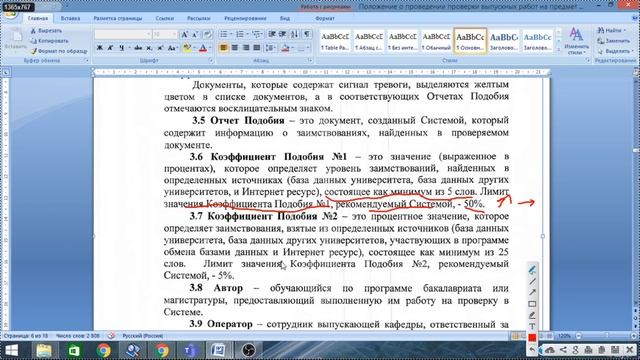
Task: Select rectangle tool in screenshot toolbar
Action: click(532, 304)
